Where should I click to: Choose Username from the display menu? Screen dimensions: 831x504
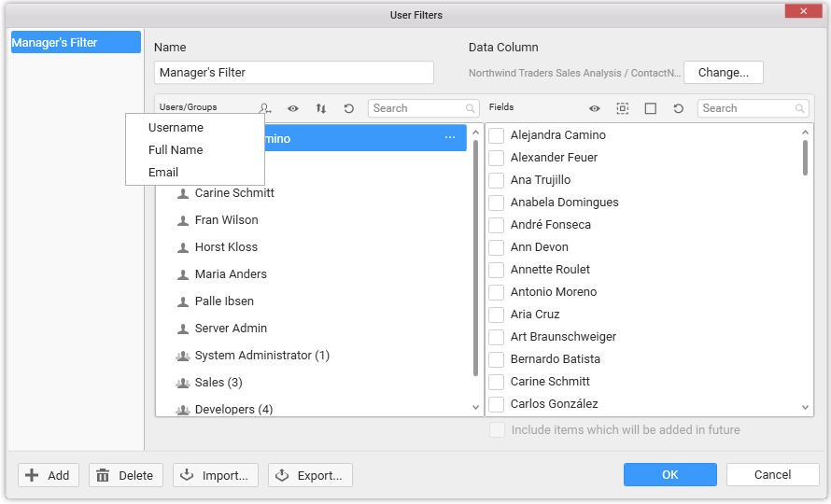click(176, 128)
